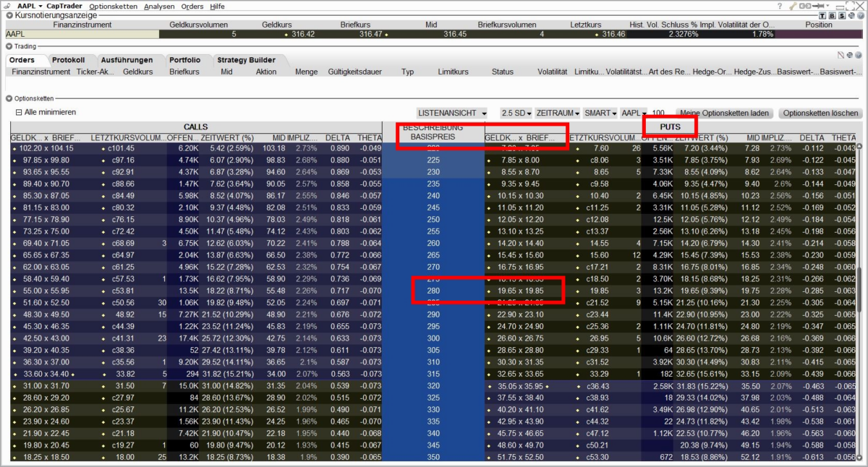Open the help icon in the quotes panel
This screenshot has width=868, height=467.
click(861, 16)
